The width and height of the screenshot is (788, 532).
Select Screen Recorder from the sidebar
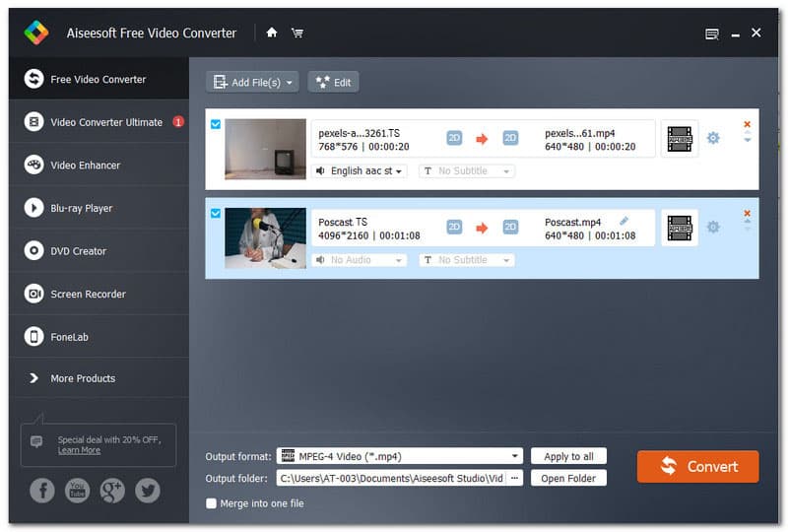click(x=88, y=294)
